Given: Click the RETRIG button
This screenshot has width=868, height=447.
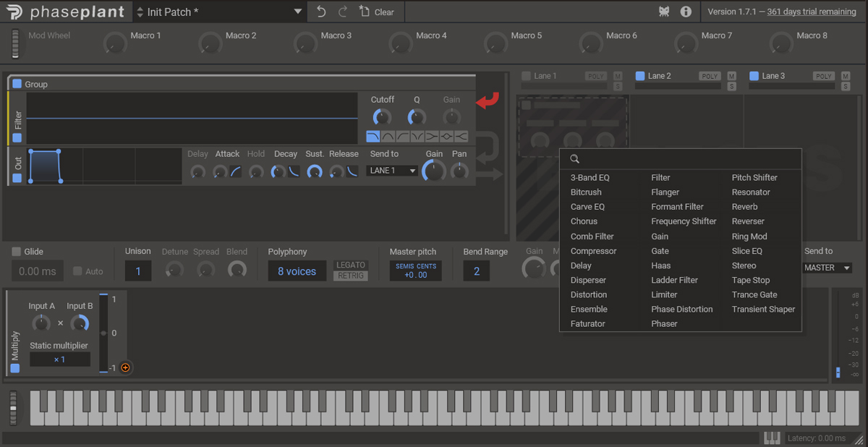Looking at the screenshot, I should coord(351,276).
